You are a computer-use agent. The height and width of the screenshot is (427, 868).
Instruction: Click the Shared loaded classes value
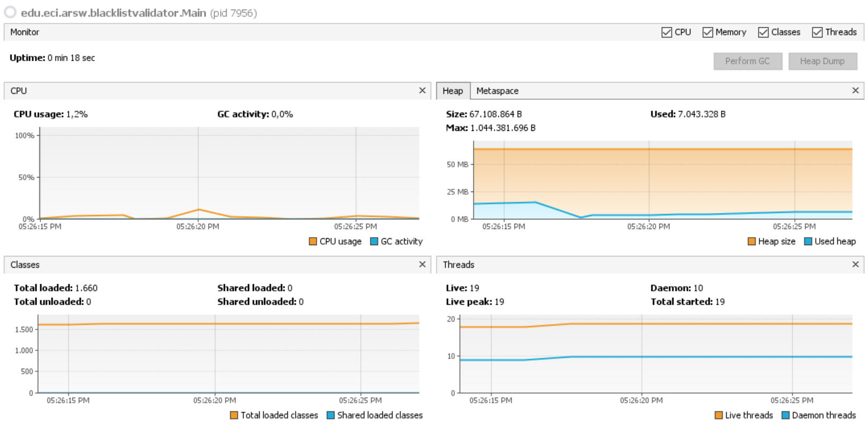click(x=290, y=288)
